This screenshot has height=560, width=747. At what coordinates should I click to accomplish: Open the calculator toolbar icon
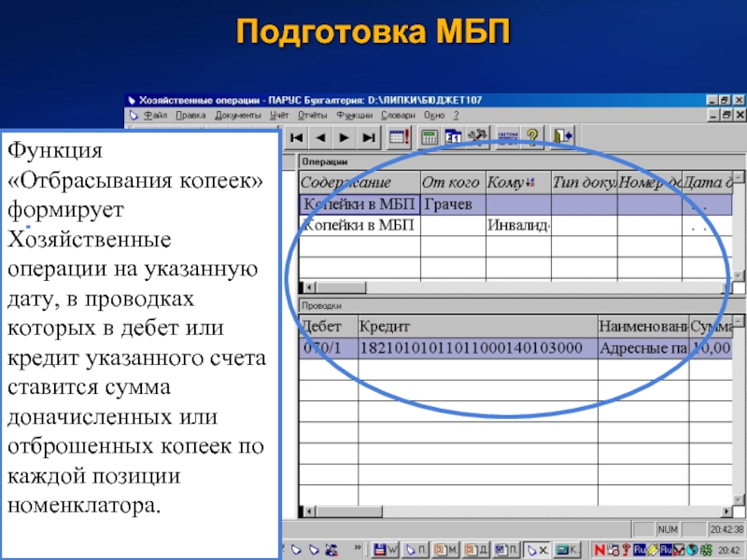click(x=430, y=137)
